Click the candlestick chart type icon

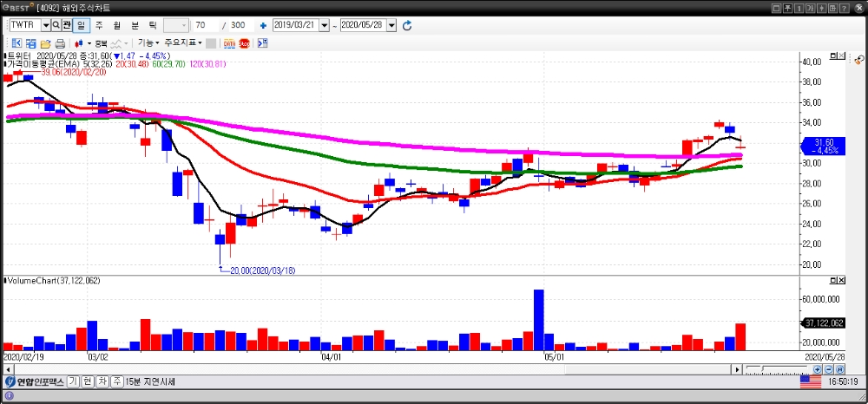[79, 43]
